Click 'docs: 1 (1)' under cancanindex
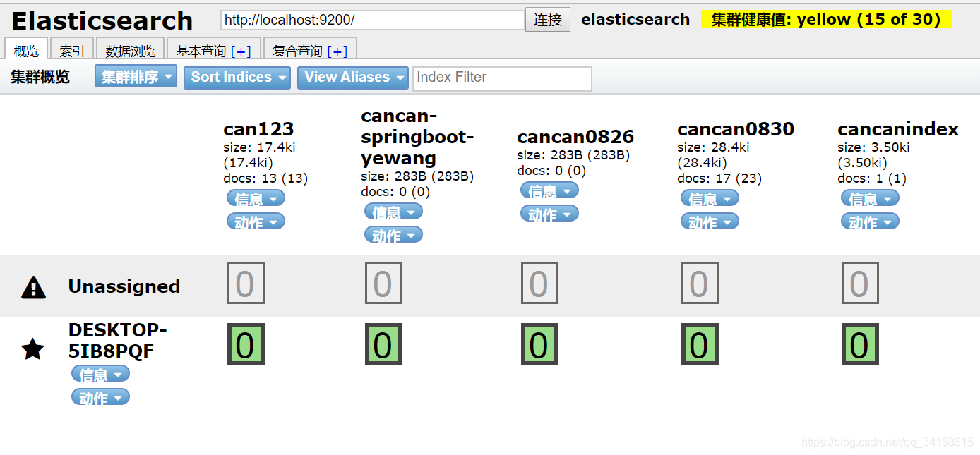Viewport: 980px width, 455px height. (x=872, y=178)
